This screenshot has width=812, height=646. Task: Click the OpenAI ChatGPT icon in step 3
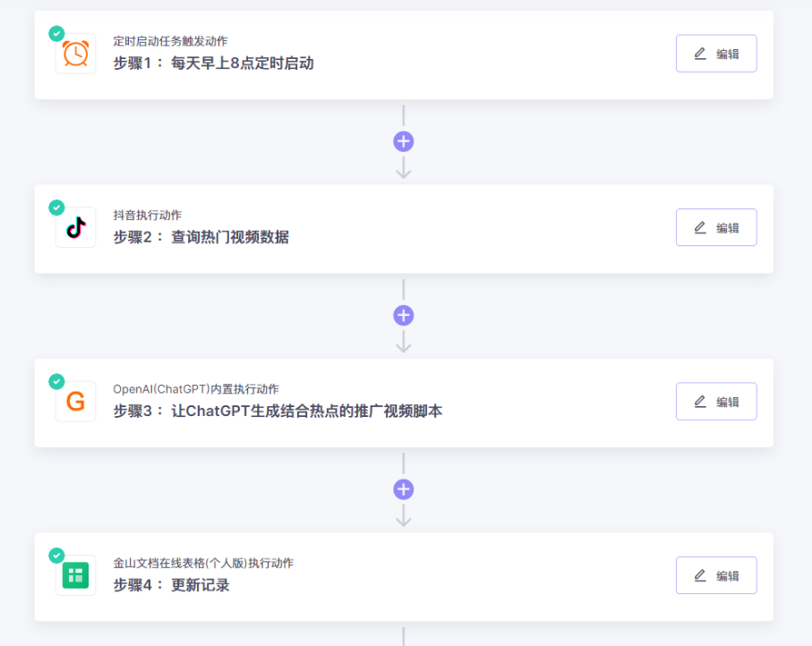(x=75, y=402)
